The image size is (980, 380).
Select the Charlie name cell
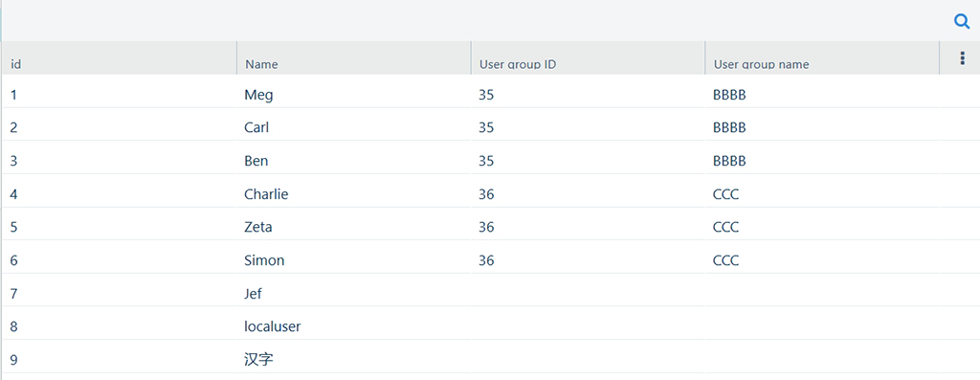coord(354,193)
